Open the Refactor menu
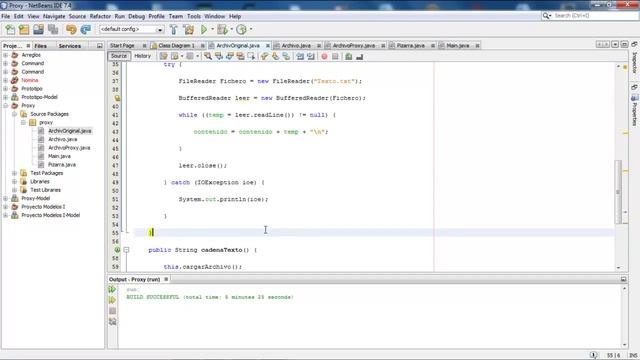 pos(100,16)
